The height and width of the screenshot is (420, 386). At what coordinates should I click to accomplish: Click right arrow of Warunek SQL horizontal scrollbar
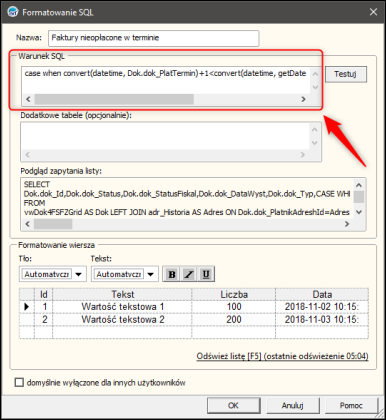tap(303, 99)
